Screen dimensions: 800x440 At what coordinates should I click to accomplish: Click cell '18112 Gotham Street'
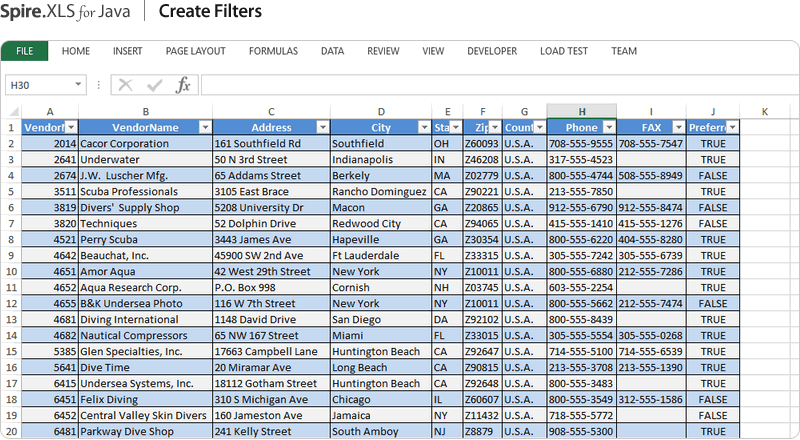point(271,383)
